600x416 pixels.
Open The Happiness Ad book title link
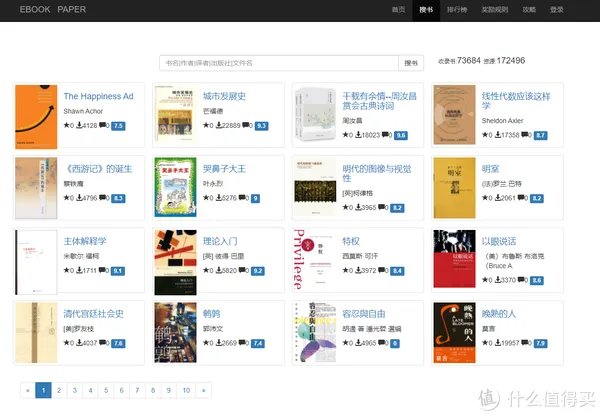98,96
